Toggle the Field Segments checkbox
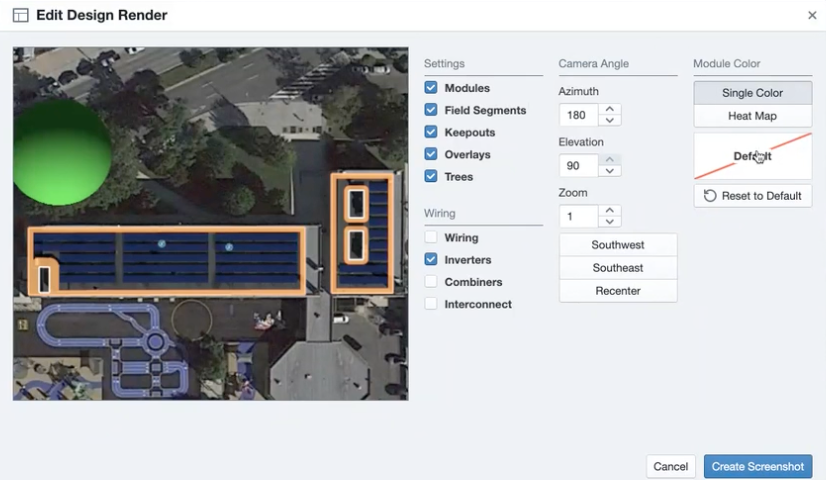Viewport: 826px width, 480px height. pyautogui.click(x=430, y=110)
